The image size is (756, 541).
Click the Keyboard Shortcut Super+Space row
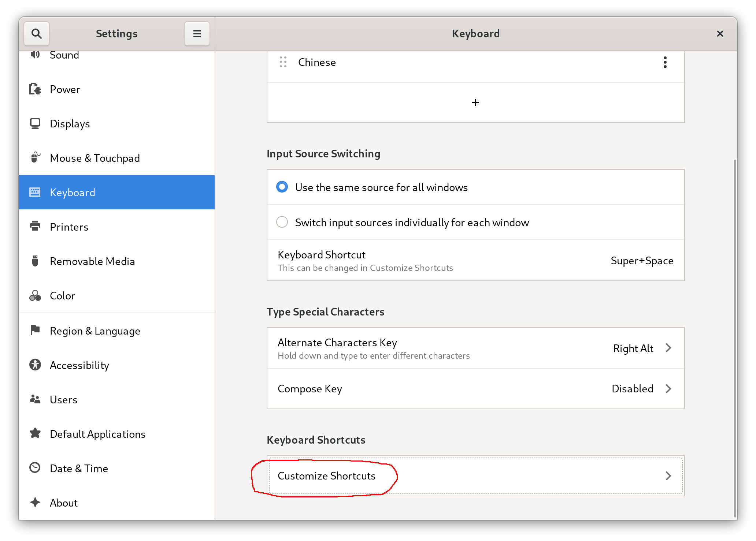pos(475,261)
